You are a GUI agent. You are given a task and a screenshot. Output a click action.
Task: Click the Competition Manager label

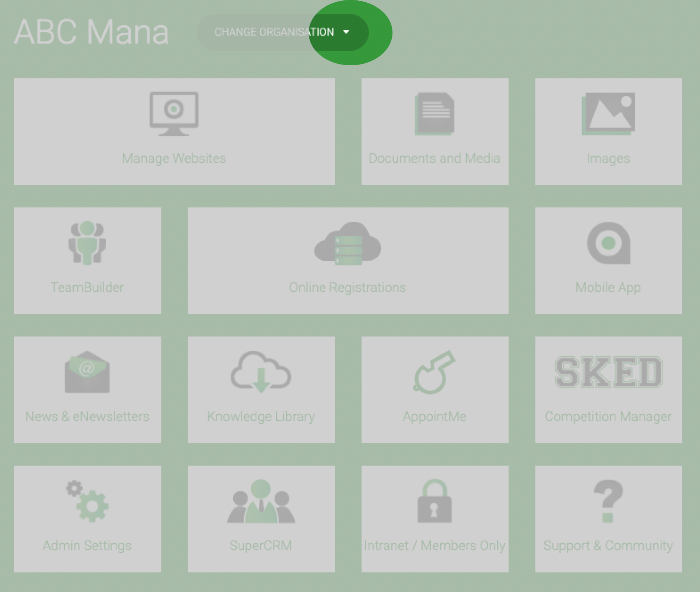click(608, 416)
